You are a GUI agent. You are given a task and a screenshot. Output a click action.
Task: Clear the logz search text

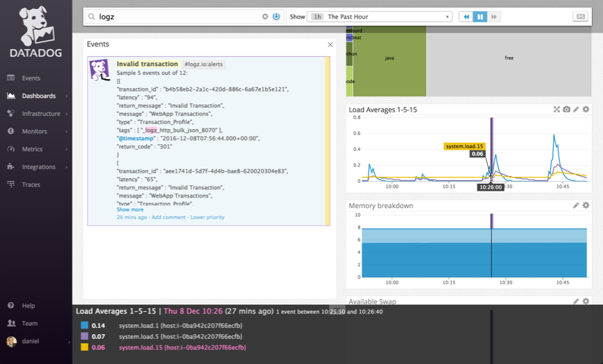pyautogui.click(x=265, y=17)
